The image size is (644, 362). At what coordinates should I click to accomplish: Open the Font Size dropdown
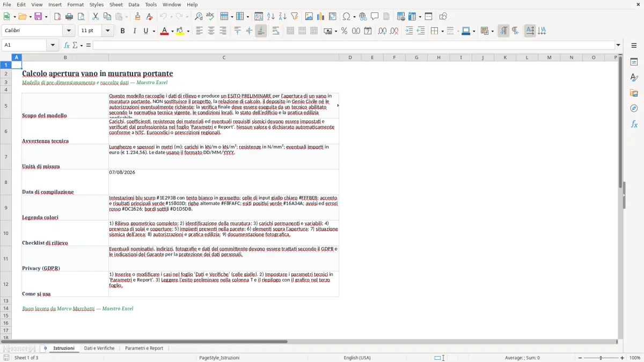tap(108, 31)
